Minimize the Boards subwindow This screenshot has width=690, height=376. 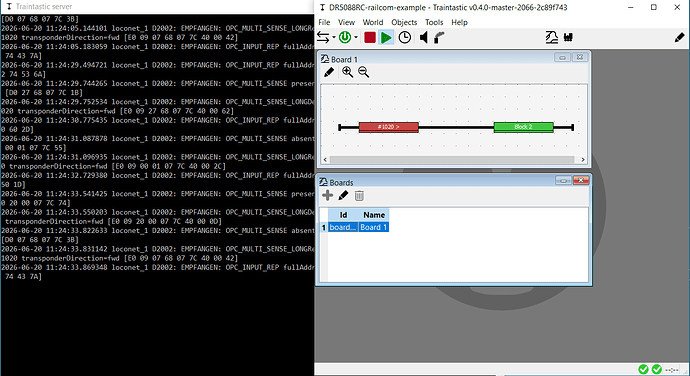pos(563,181)
